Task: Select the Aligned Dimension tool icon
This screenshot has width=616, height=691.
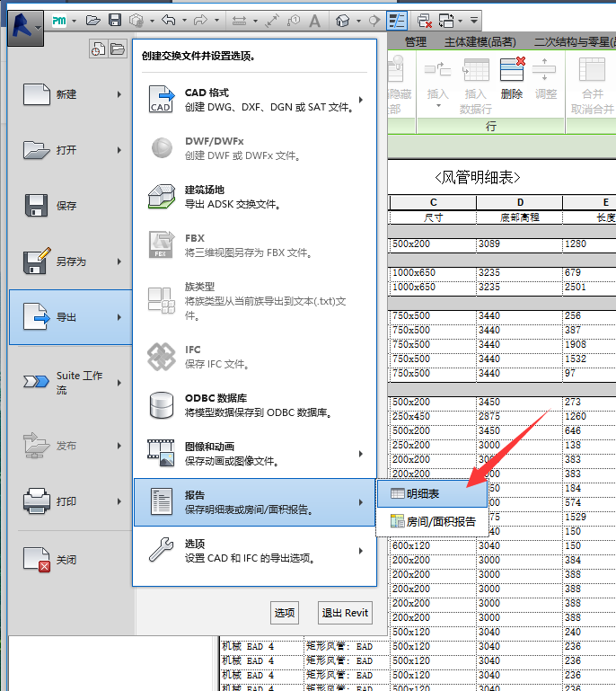Action: tap(239, 21)
